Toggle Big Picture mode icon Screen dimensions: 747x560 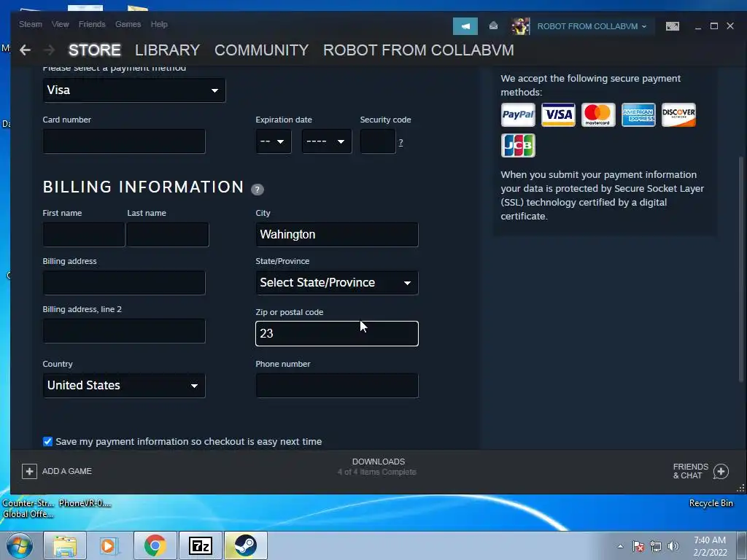point(672,26)
